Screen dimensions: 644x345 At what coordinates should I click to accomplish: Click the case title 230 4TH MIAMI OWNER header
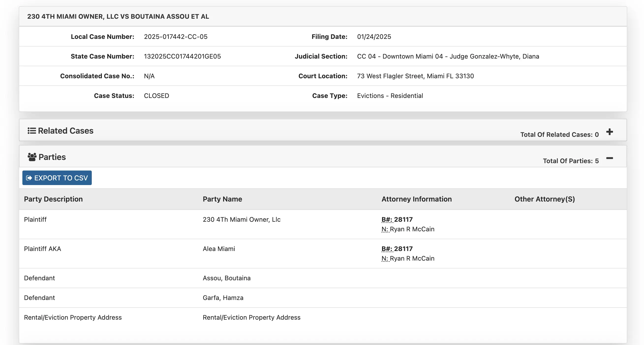click(118, 16)
